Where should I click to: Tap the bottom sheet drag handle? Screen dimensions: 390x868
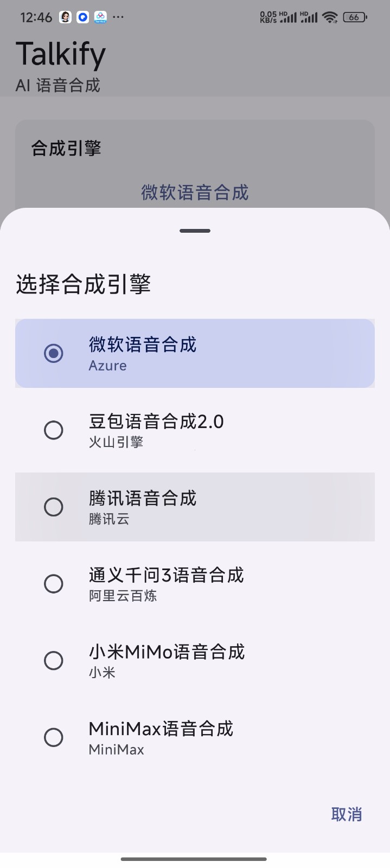tap(195, 230)
